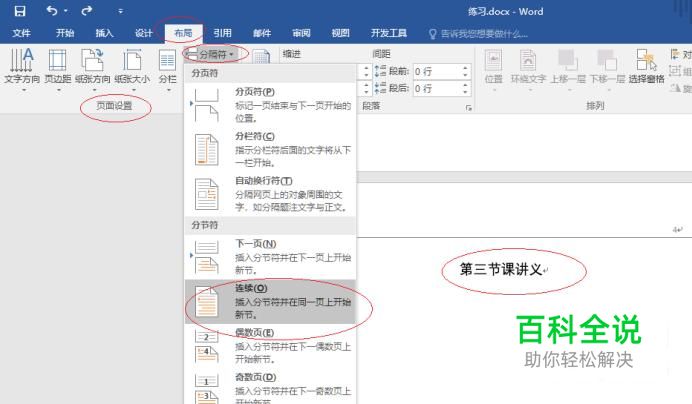Click the Undo arrow icon
The width and height of the screenshot is (692, 404).
point(52,11)
